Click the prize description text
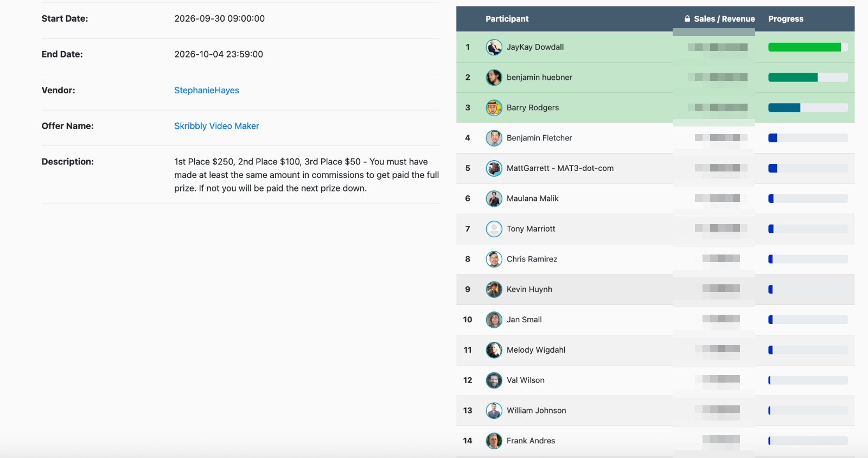868x458 pixels. pyautogui.click(x=307, y=175)
